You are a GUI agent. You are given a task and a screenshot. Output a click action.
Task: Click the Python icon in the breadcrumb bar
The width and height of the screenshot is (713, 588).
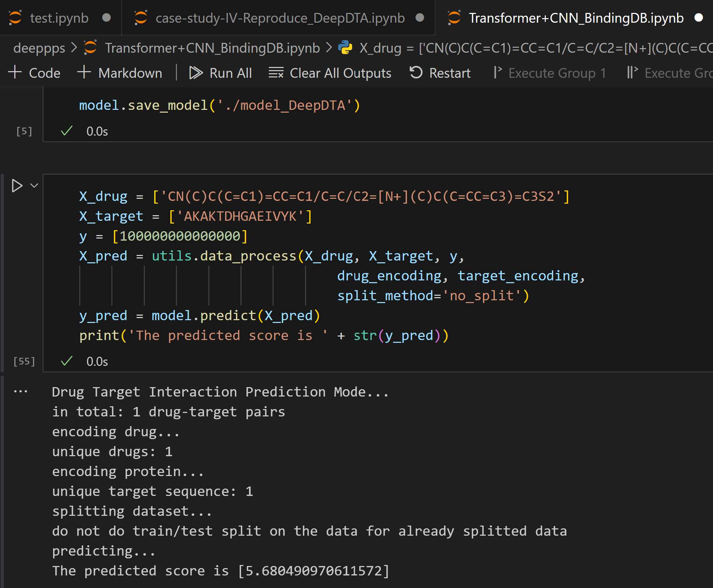pos(345,48)
